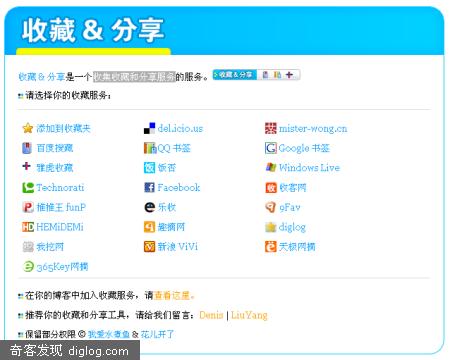This screenshot has width=450, height=360.
Task: Click 收藏 & 分享 link in intro sentence
Action: (42, 77)
